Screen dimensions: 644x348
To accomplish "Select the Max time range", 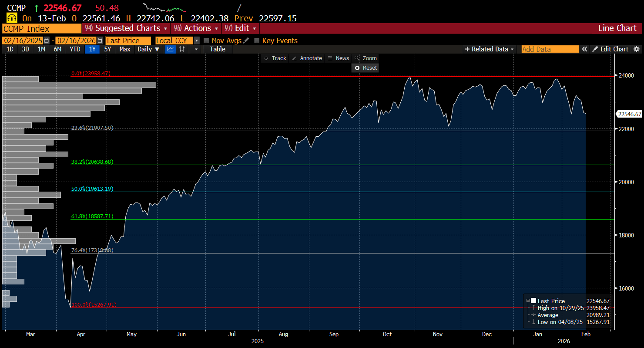I will [125, 49].
